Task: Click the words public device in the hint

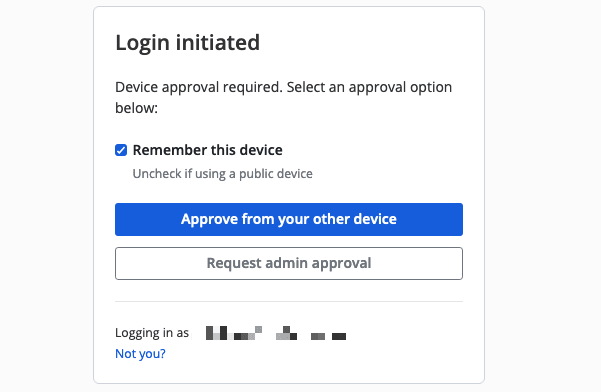Action: pyautogui.click(x=276, y=174)
